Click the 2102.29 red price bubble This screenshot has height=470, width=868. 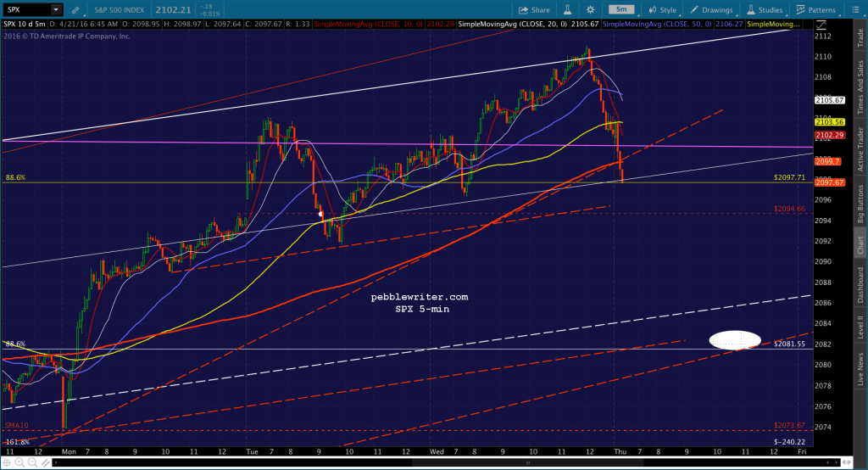pyautogui.click(x=829, y=135)
